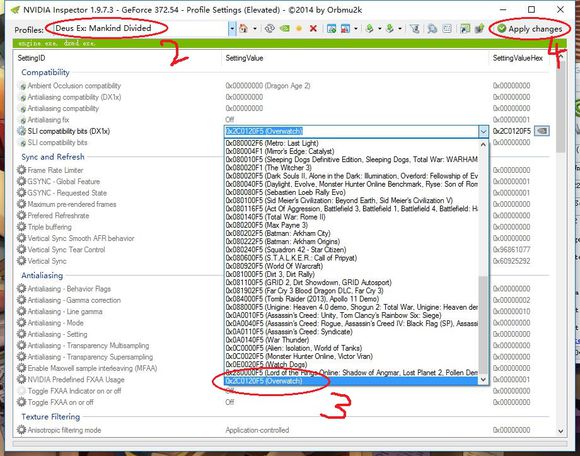This screenshot has height=456, width=580.
Task: Open the arrow menu beside the remove application icon
Action: point(356,28)
